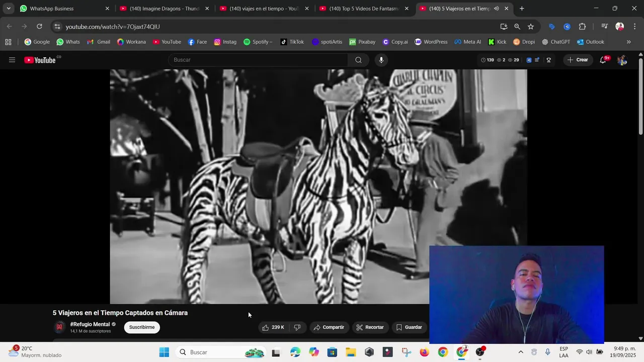The image size is (644, 362).
Task: Show hidden system tray icons
Action: tap(521, 352)
